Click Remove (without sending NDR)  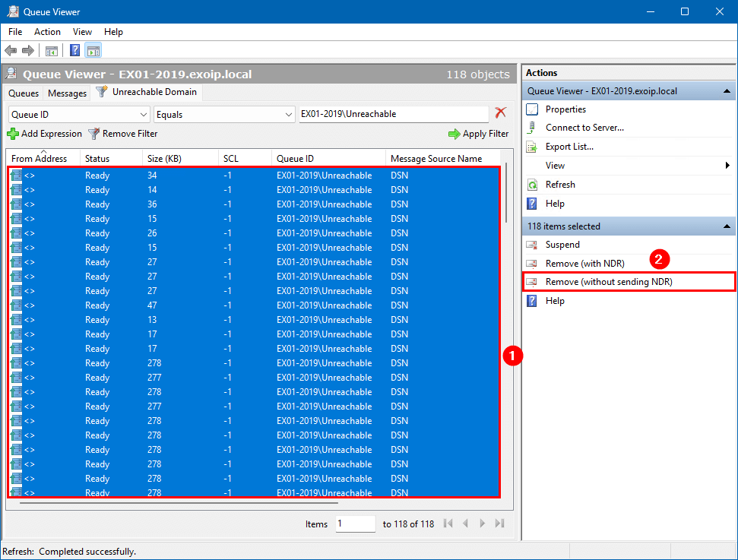click(x=609, y=282)
